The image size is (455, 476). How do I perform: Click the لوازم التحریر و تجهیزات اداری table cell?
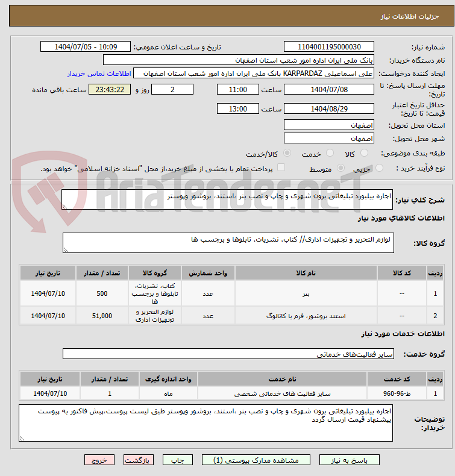(155, 316)
